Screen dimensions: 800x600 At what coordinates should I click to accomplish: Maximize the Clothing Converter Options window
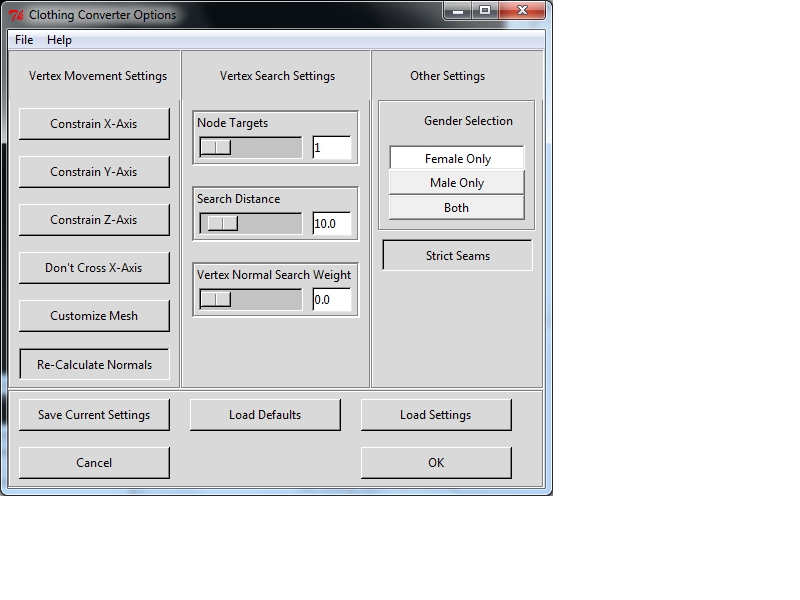(485, 10)
